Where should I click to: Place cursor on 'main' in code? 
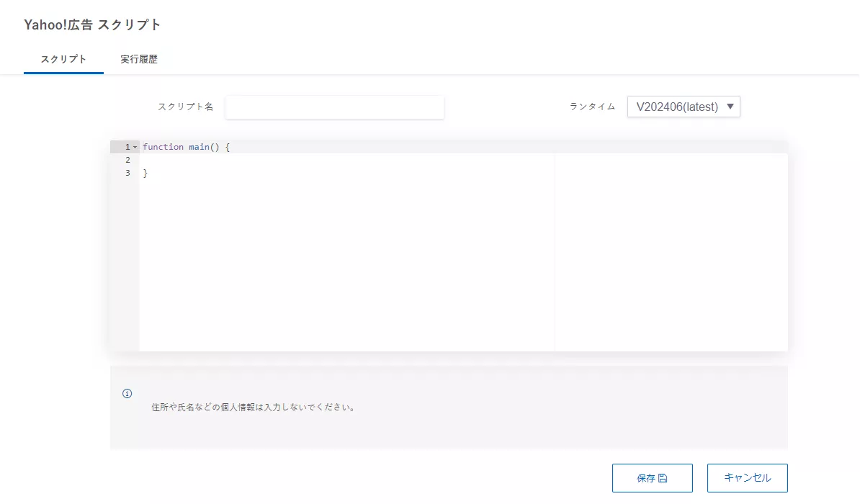199,147
